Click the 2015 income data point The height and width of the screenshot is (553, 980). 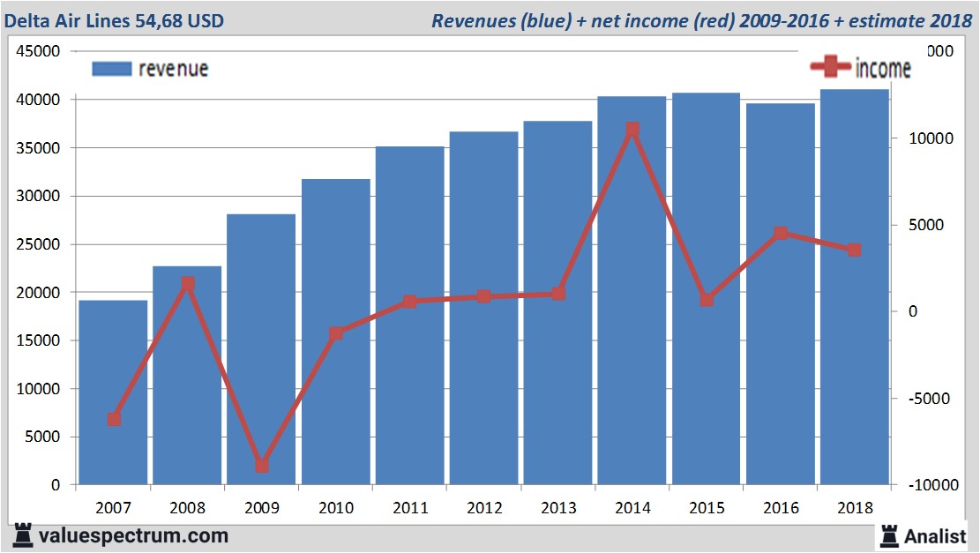coord(707,300)
